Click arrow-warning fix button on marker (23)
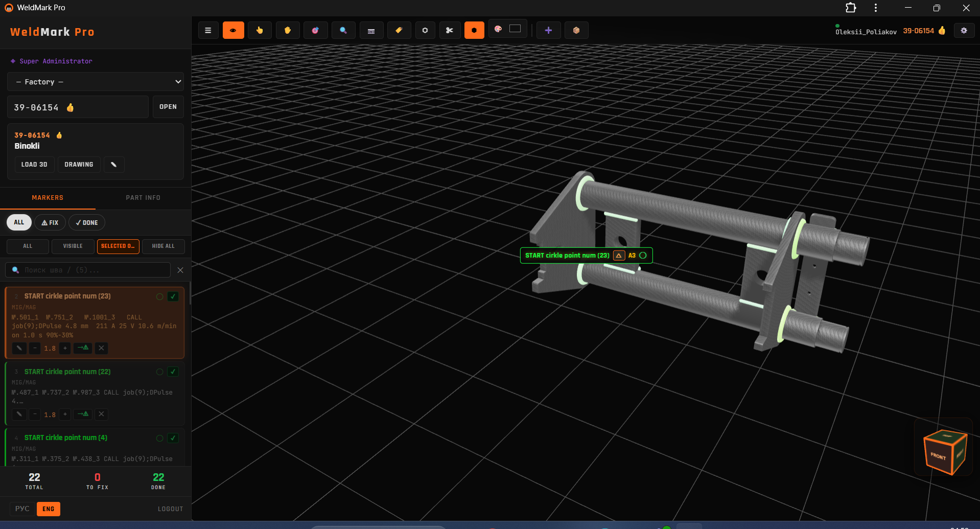 point(83,348)
